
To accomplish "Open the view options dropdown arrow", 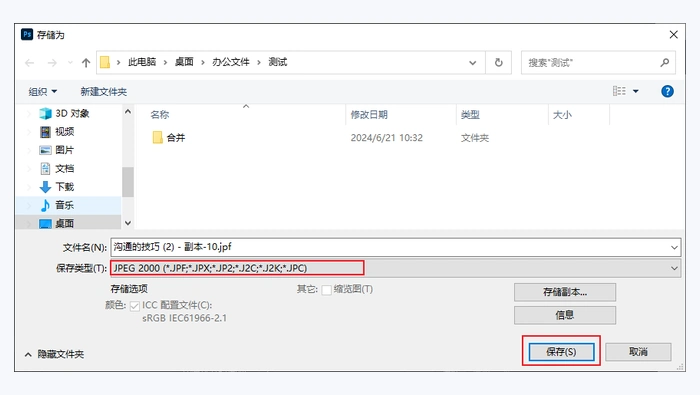I will [x=636, y=91].
